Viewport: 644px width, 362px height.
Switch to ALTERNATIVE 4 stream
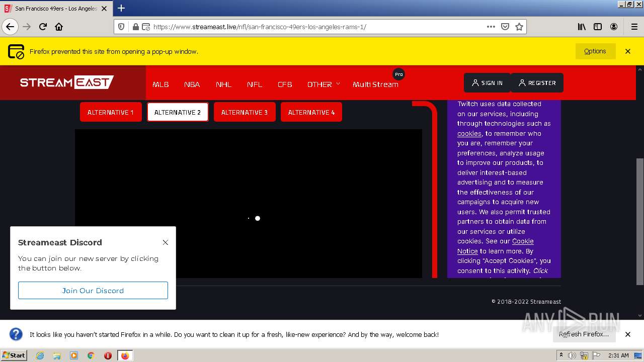click(311, 112)
